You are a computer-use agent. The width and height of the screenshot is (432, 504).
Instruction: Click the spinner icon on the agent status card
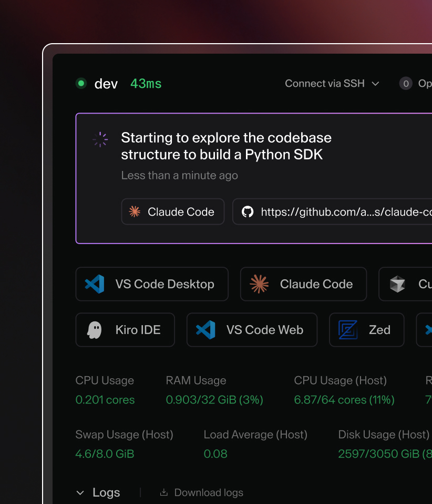tap(100, 139)
